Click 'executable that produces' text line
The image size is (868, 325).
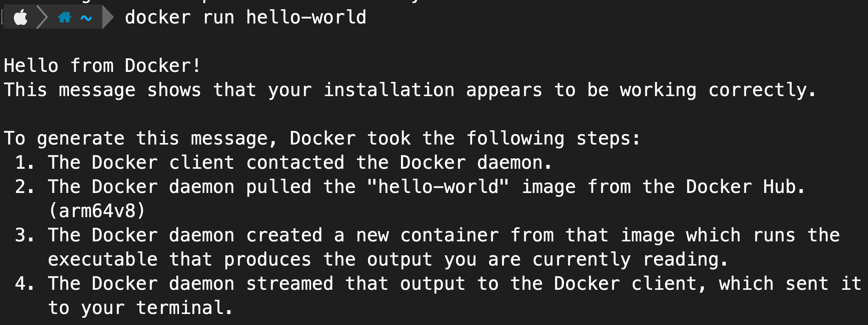pos(179,260)
